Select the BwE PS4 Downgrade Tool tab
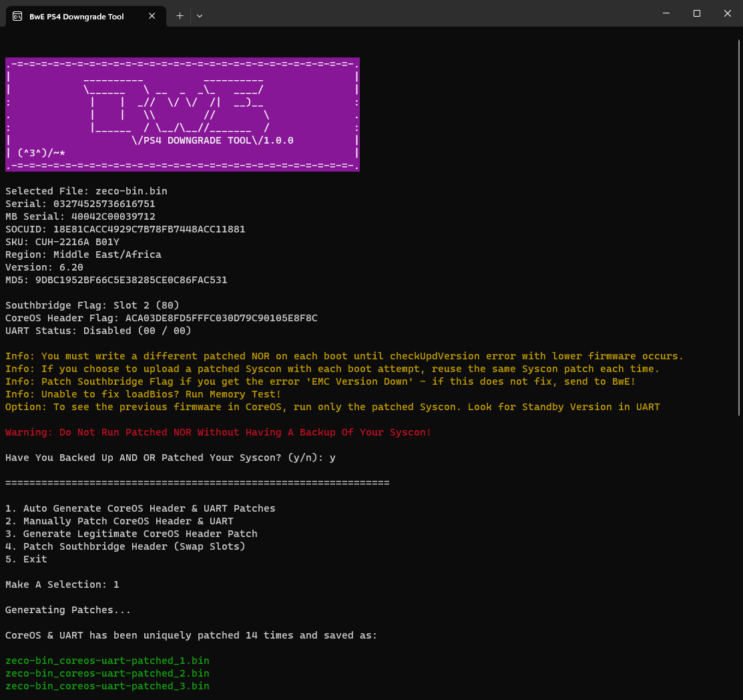 (x=85, y=16)
